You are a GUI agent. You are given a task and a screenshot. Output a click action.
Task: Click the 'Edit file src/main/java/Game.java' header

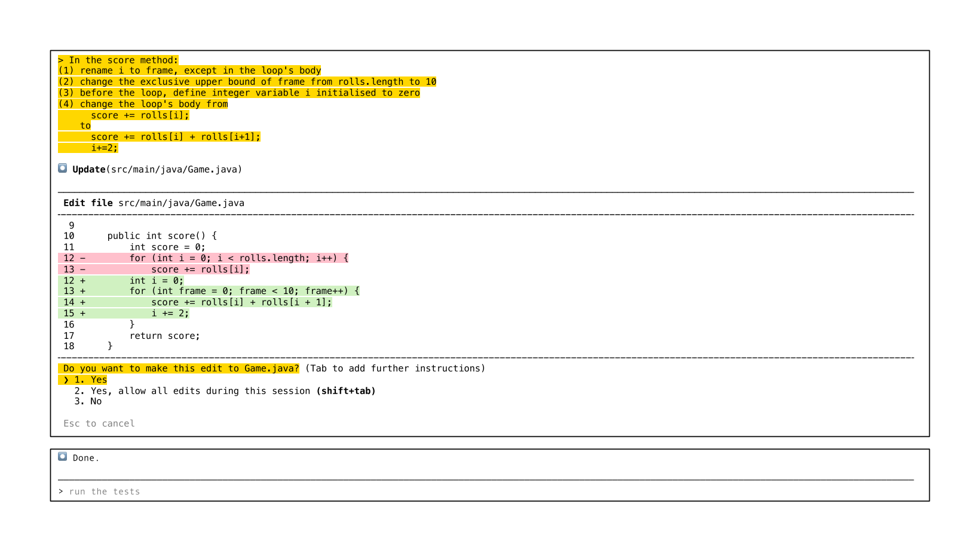154,203
